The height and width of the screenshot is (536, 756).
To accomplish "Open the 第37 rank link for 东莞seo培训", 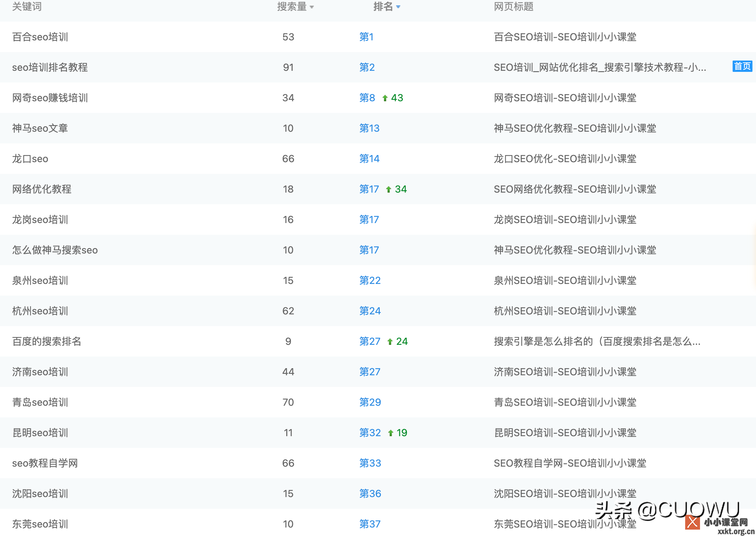I will (370, 524).
